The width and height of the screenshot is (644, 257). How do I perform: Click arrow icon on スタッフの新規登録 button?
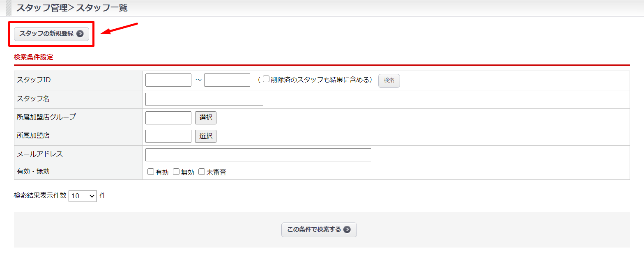[80, 34]
